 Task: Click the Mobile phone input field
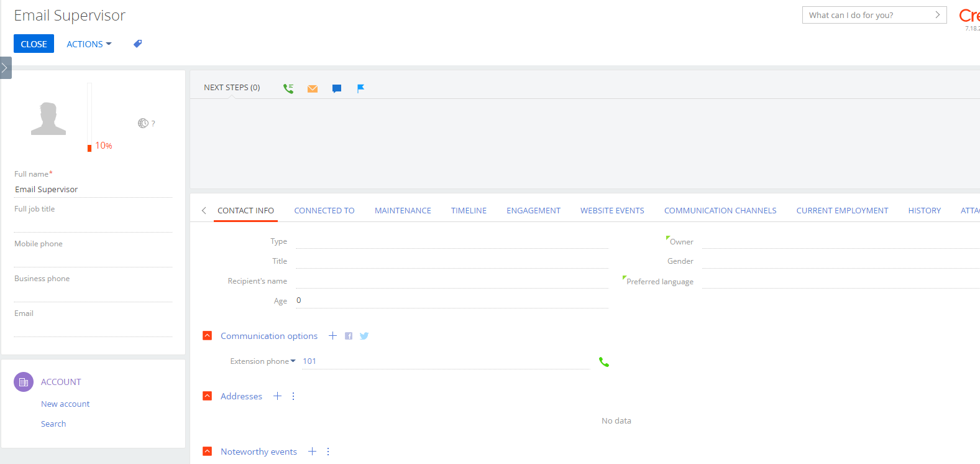pos(93,259)
